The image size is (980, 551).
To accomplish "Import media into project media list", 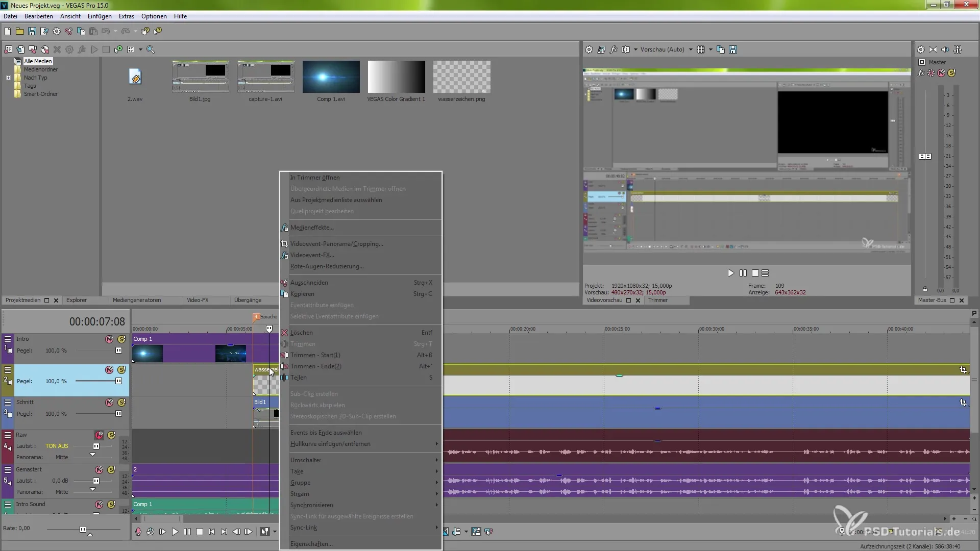I will coord(20,49).
